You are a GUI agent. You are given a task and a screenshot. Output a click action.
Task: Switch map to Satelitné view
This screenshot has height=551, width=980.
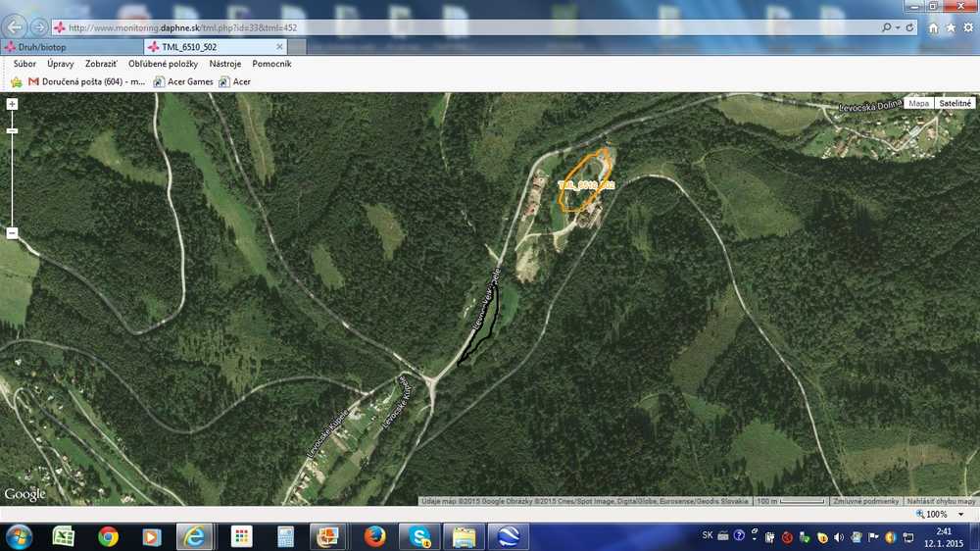[x=955, y=103]
